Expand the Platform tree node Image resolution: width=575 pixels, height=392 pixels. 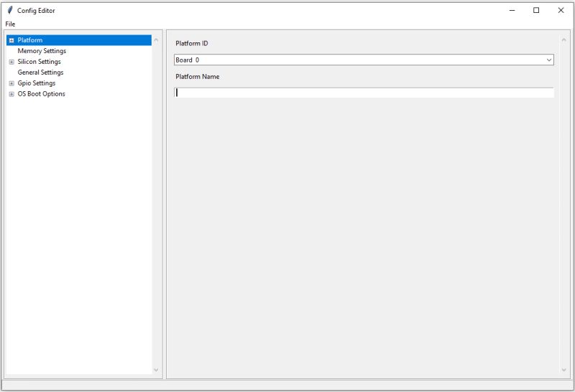click(x=11, y=40)
